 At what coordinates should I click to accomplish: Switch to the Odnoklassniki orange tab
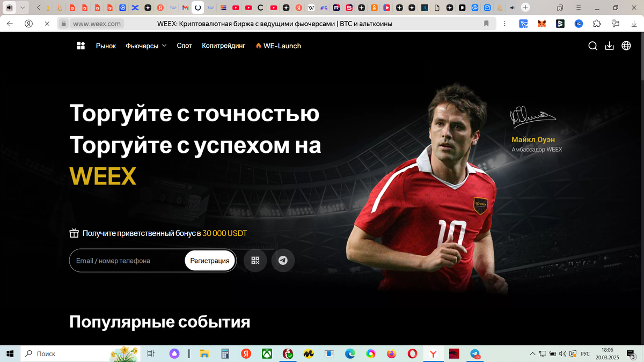coord(374,8)
